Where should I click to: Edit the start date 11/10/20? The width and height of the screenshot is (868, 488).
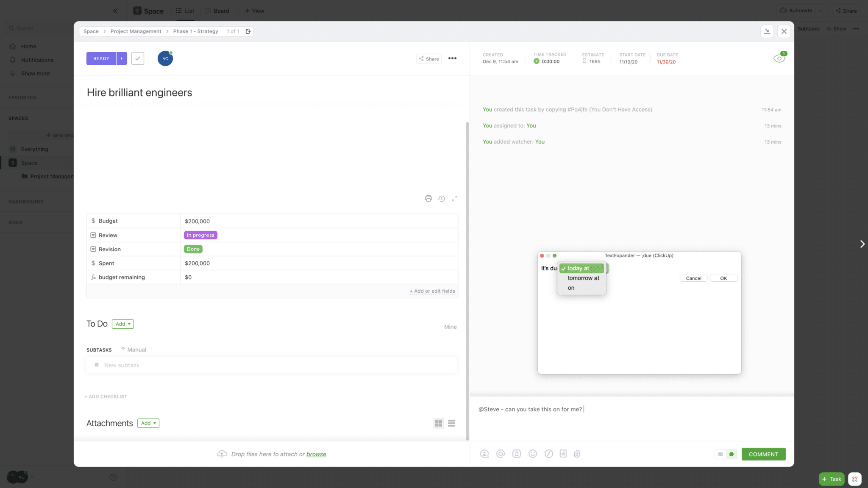click(x=629, y=62)
